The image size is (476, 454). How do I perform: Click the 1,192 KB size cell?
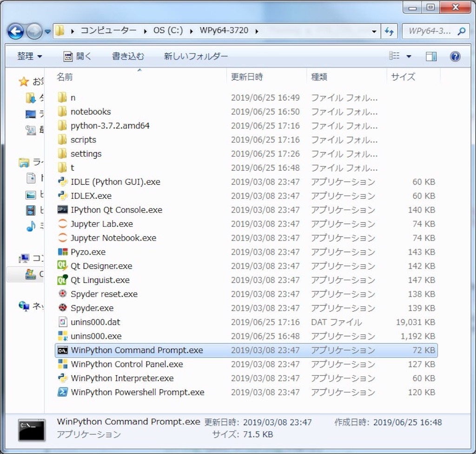[x=418, y=336]
